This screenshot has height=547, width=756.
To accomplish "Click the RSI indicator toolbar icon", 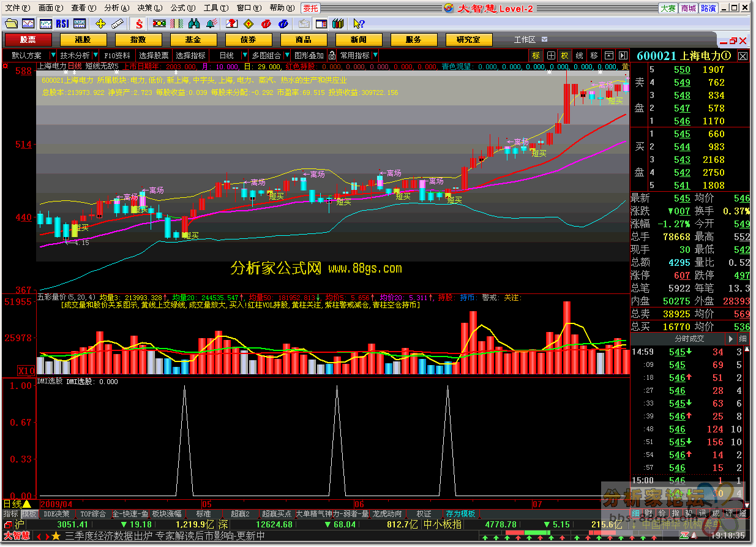I will coord(62,24).
